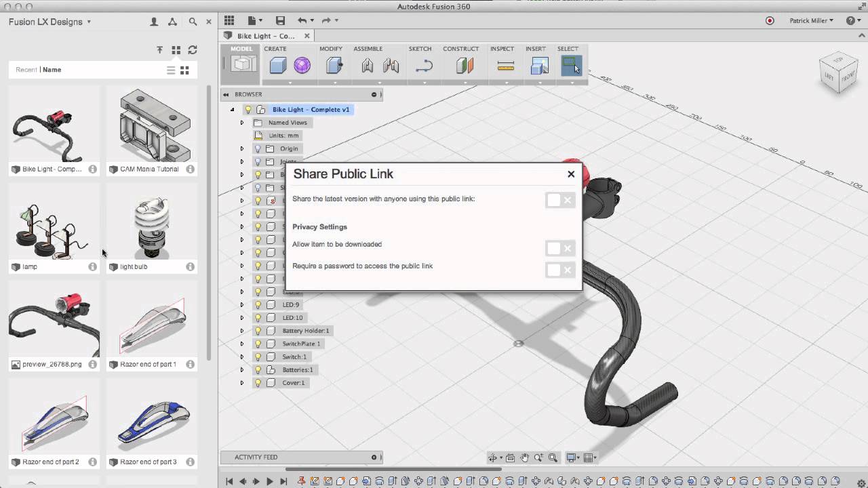The width and height of the screenshot is (868, 488).
Task: Expand the Named Views folder
Action: 242,123
